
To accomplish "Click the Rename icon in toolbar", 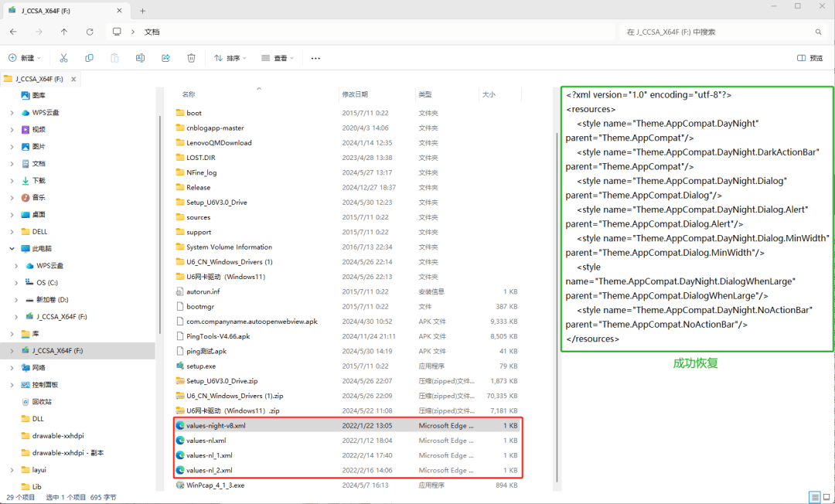I will (140, 58).
